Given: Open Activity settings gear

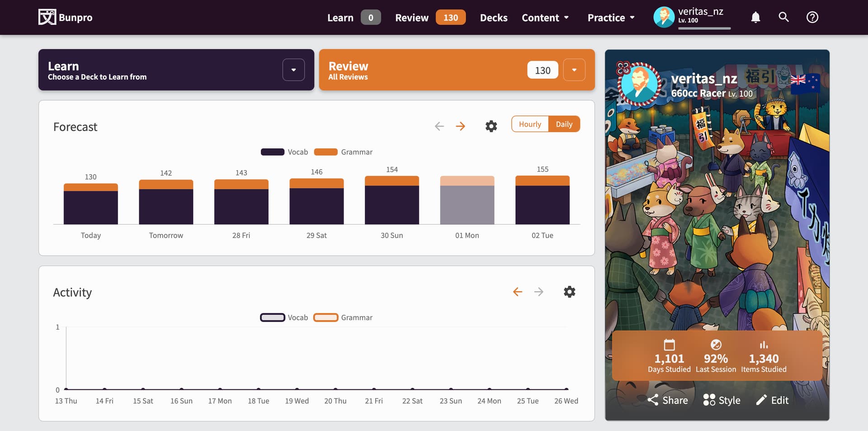Looking at the screenshot, I should (569, 292).
